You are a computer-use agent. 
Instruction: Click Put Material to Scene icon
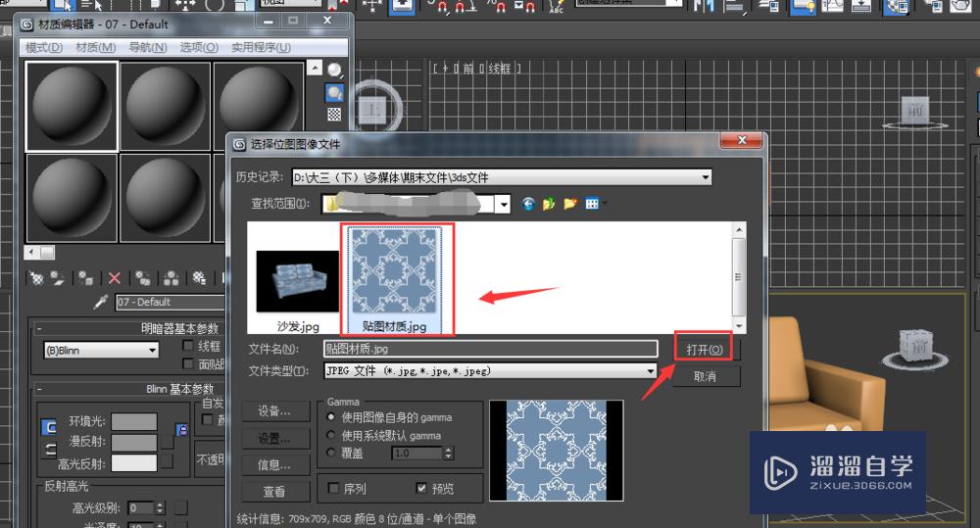(x=58, y=278)
